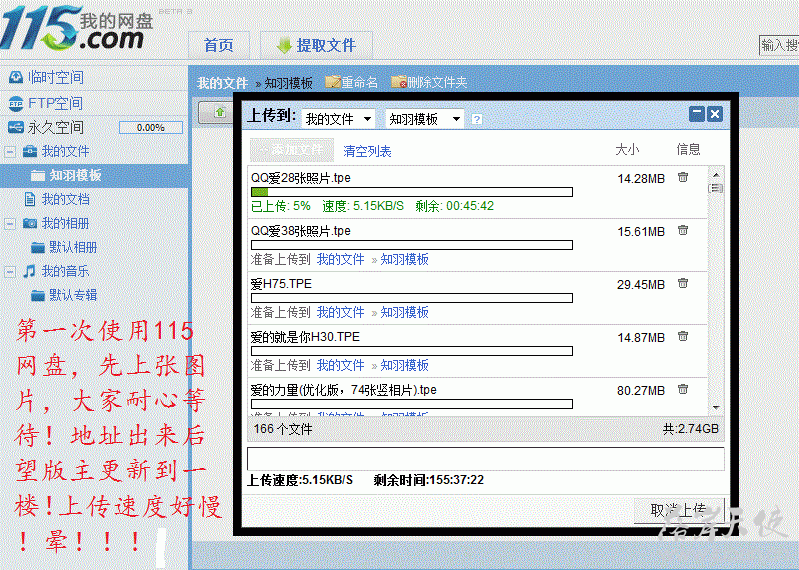Delete 爱H75.TPE from upload list

click(x=683, y=283)
